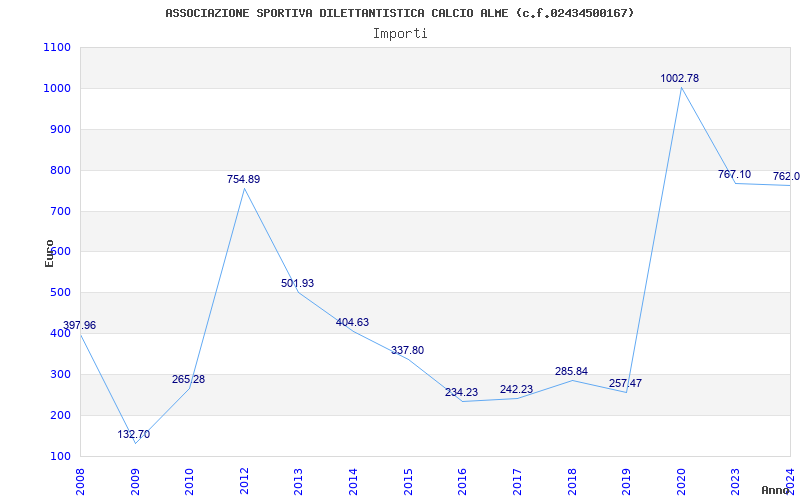800x500 pixels.
Task: Select the 2016 year axis label
Action: 462,482
